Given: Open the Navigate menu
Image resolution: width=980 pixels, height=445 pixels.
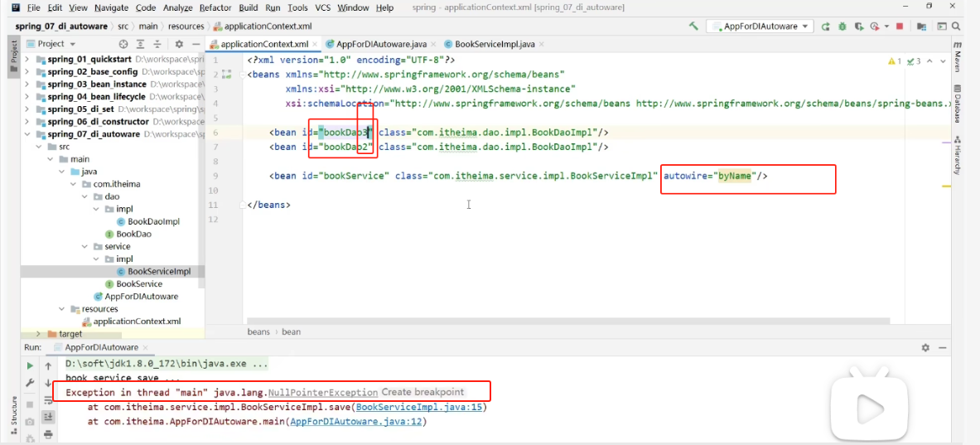Looking at the screenshot, I should pos(112,7).
